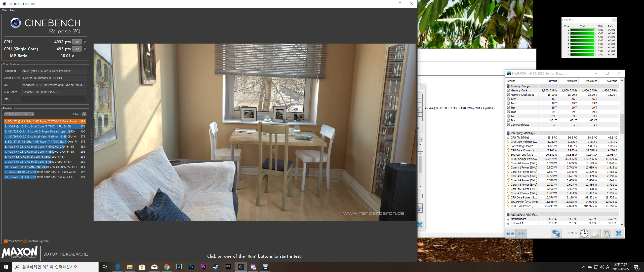The image size is (644, 272).
Task: Select the CPU Package Power sensor row
Action: (562, 159)
